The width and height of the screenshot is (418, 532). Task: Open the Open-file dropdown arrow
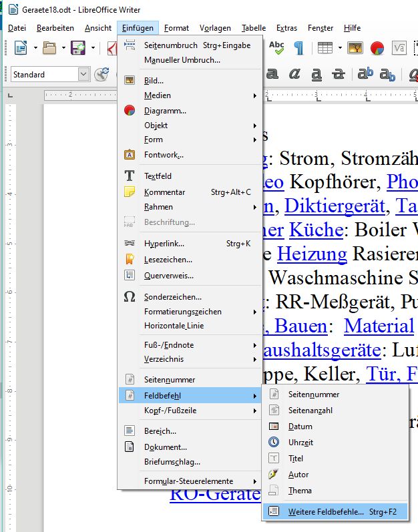point(63,48)
